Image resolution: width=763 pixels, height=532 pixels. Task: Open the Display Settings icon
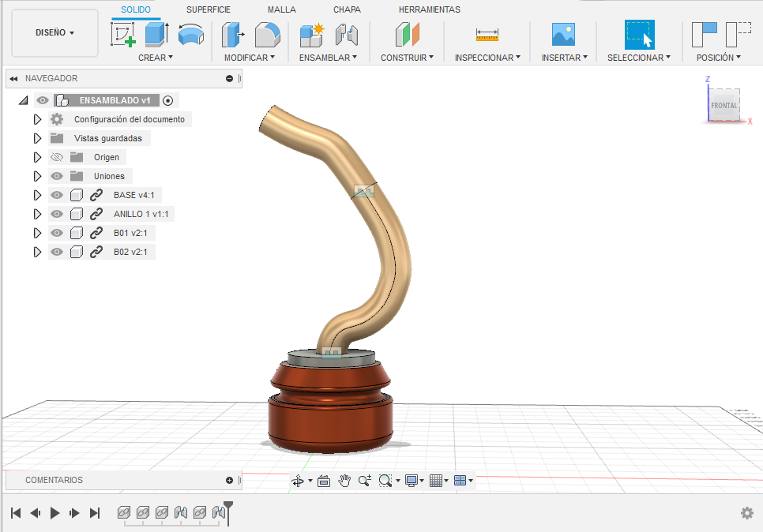[412, 481]
